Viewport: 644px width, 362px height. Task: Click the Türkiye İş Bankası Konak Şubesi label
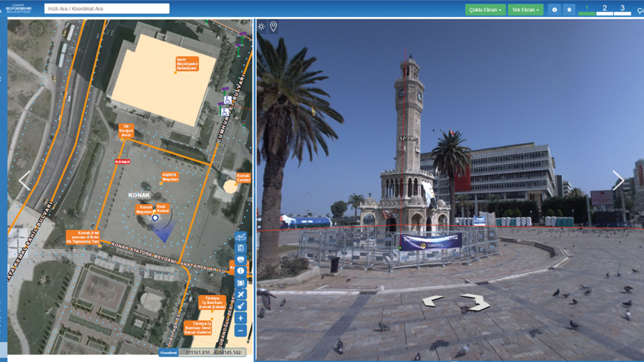pos(212,303)
